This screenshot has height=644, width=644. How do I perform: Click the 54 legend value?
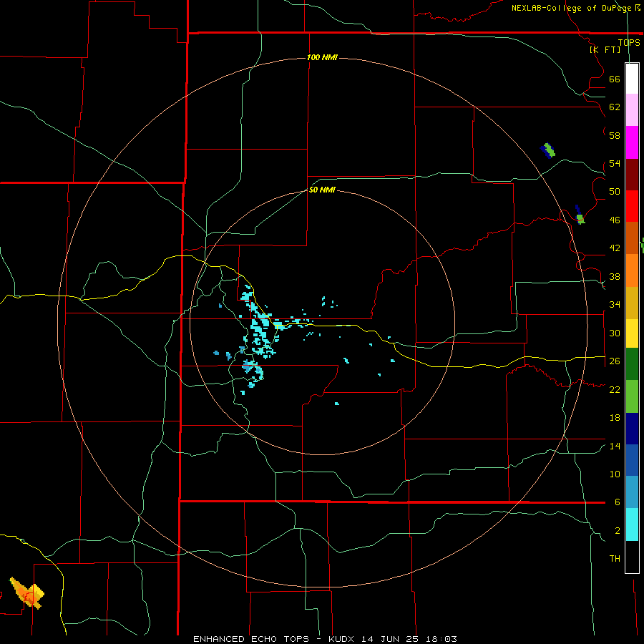tap(615, 163)
